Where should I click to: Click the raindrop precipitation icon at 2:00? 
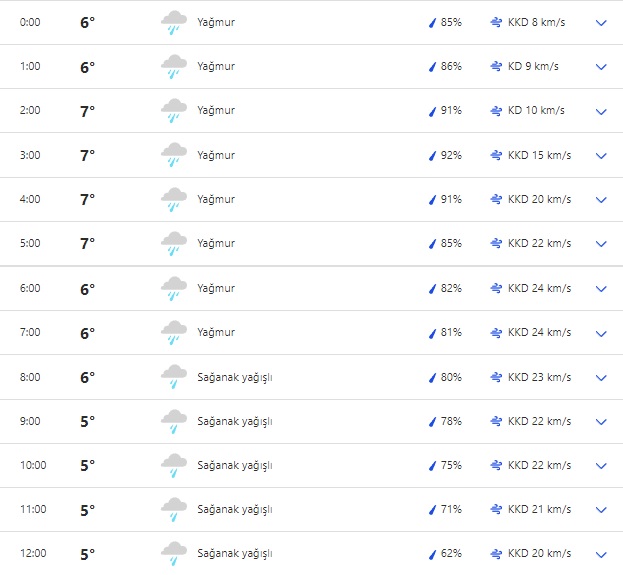pos(432,111)
